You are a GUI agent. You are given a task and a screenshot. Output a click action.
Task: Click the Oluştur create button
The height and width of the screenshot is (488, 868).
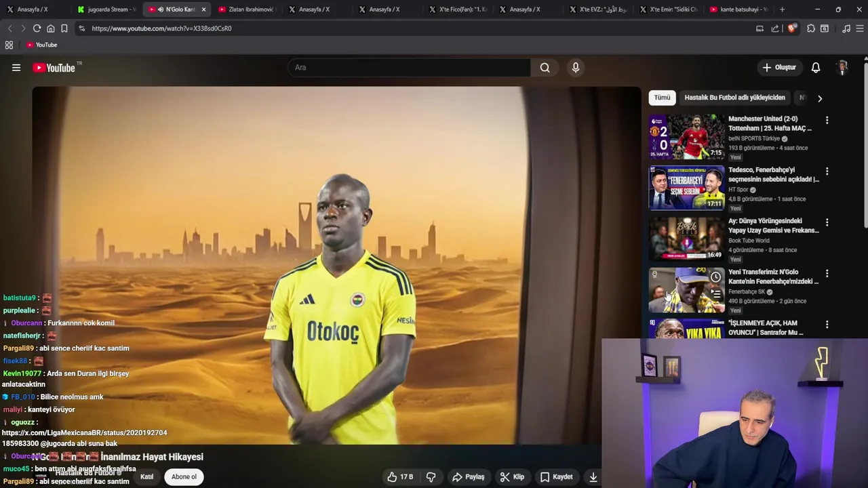[778, 68]
